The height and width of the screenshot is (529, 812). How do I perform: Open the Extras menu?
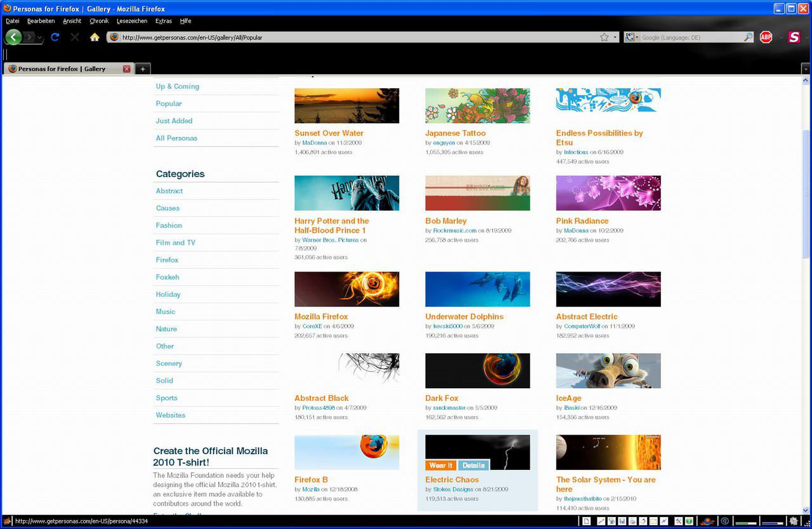click(164, 21)
